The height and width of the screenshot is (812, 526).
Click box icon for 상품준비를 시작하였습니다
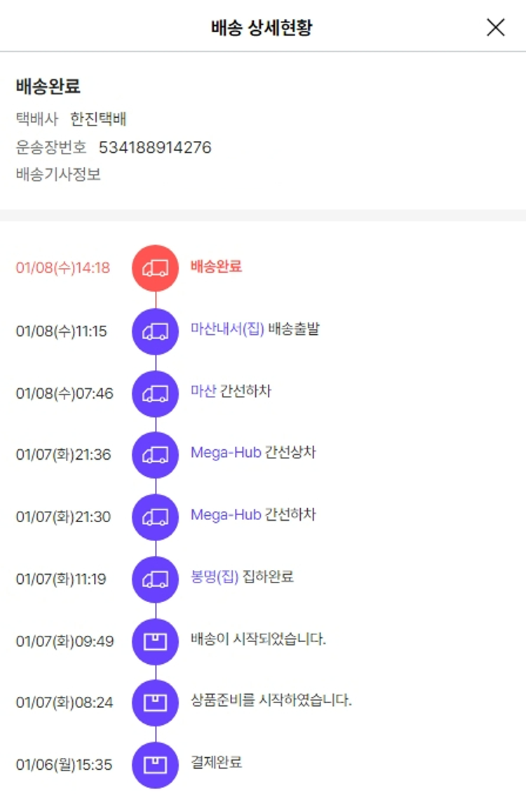(x=155, y=702)
